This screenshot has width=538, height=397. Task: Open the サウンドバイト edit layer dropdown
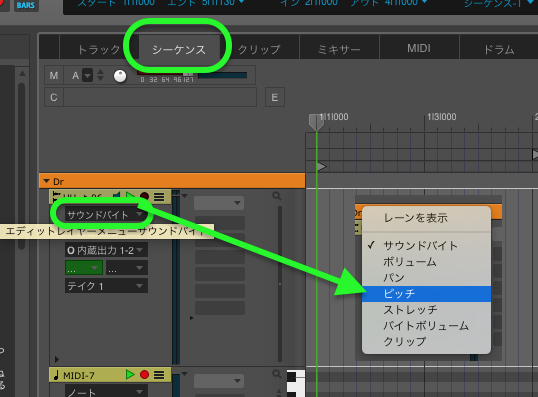tap(105, 215)
